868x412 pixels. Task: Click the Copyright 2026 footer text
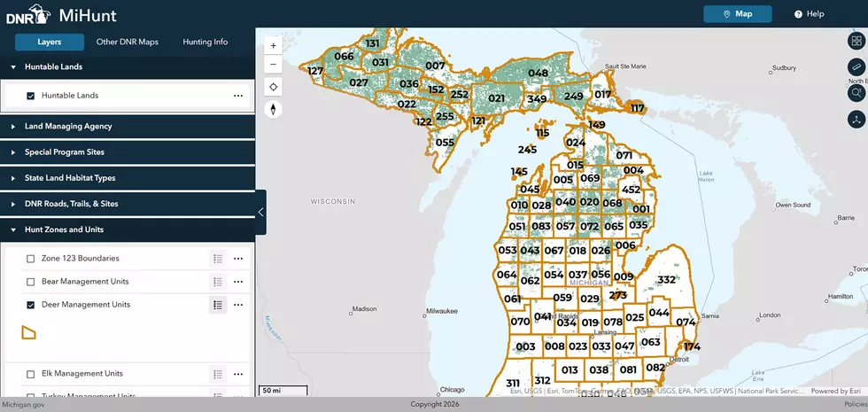[x=433, y=405]
